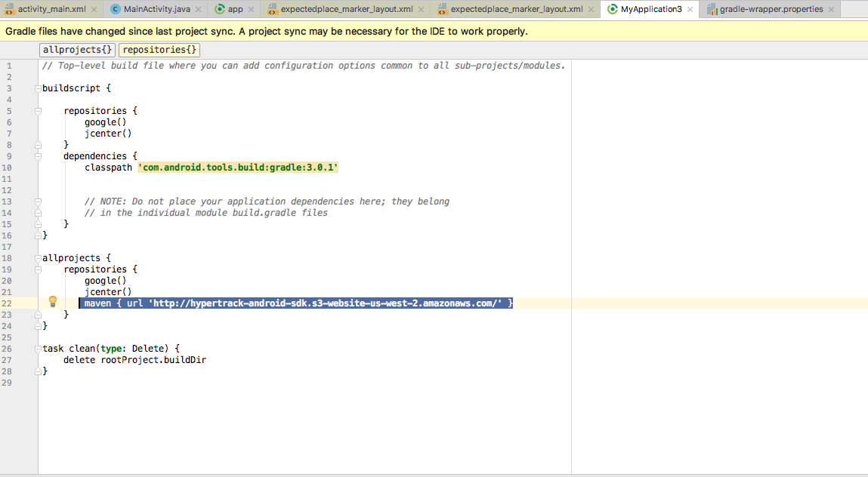The width and height of the screenshot is (868, 477).
Task: Open the activity_main.xml tab
Action: (52, 10)
